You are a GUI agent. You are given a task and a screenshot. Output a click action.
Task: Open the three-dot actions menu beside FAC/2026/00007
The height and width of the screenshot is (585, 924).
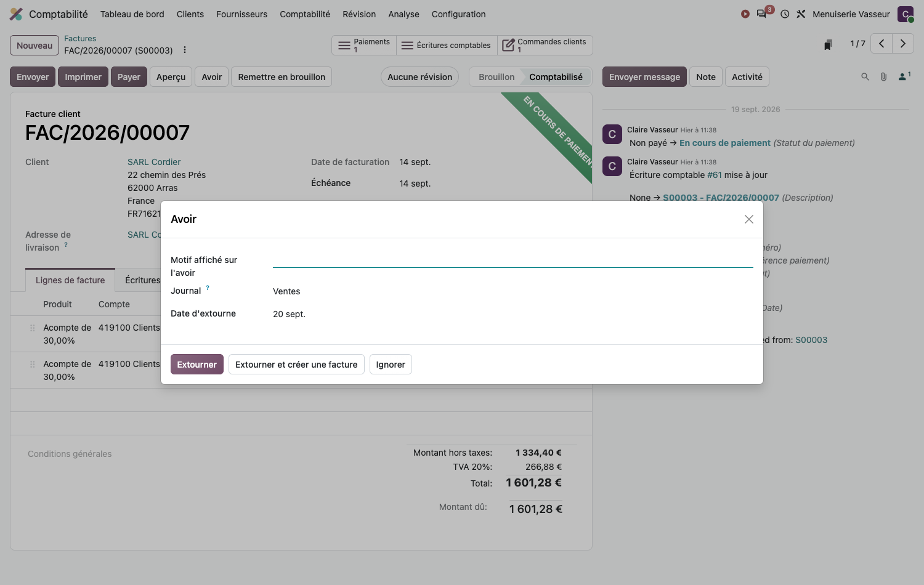pyautogui.click(x=185, y=50)
